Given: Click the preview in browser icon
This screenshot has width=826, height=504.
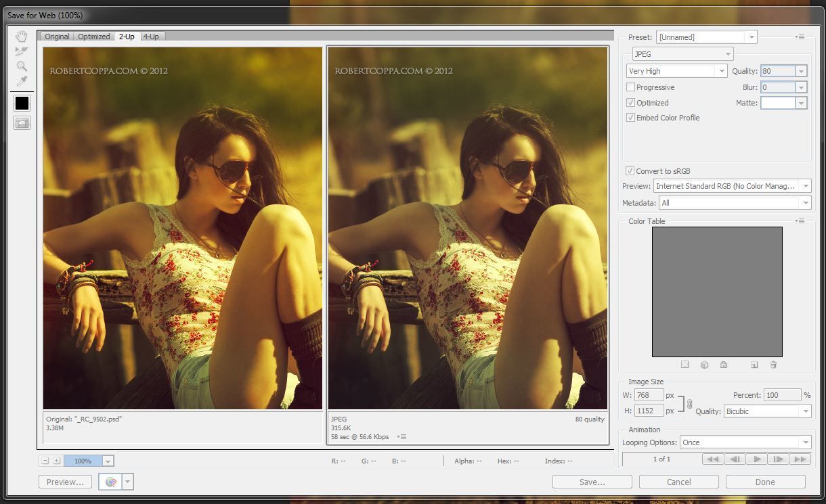Looking at the screenshot, I should [x=111, y=482].
